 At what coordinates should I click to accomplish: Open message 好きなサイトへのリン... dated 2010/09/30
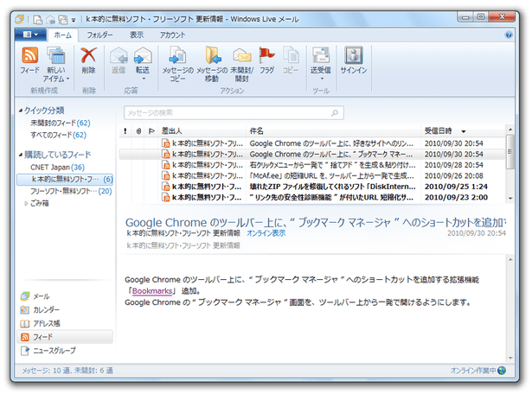(x=312, y=143)
